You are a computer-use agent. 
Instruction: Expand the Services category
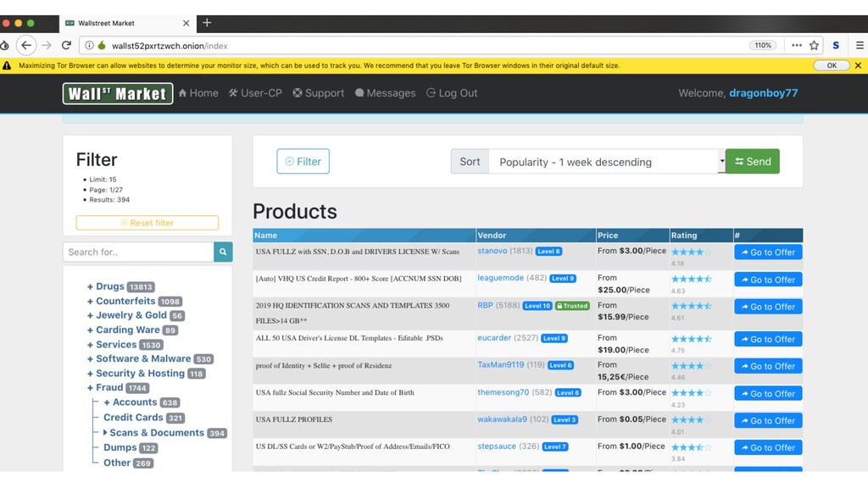click(x=111, y=344)
